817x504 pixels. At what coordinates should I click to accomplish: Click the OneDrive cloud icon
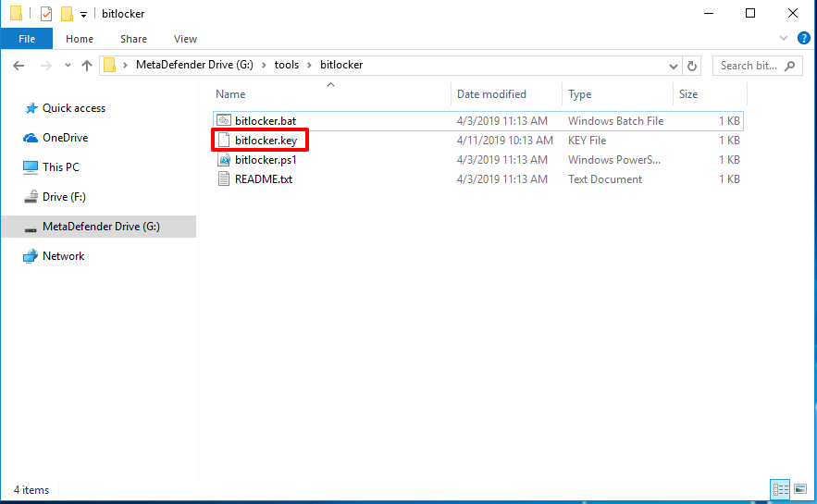pyautogui.click(x=31, y=138)
